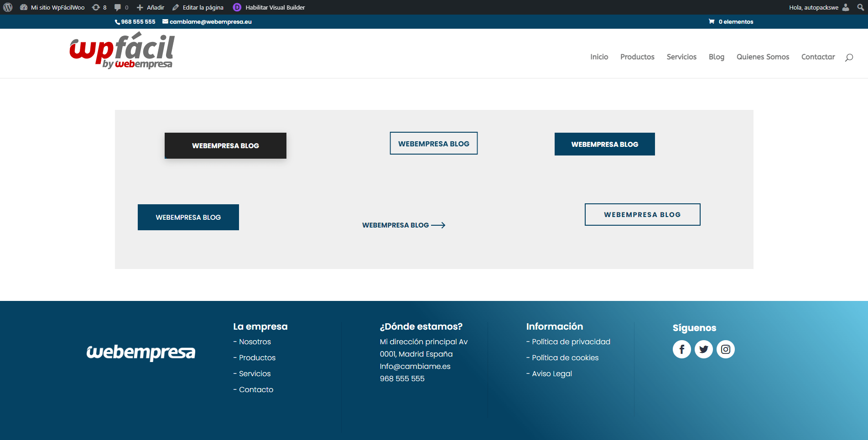The image size is (868, 440).
Task: Click outlined wide-spaced WEBEMPRESA BLOG button
Action: click(643, 215)
